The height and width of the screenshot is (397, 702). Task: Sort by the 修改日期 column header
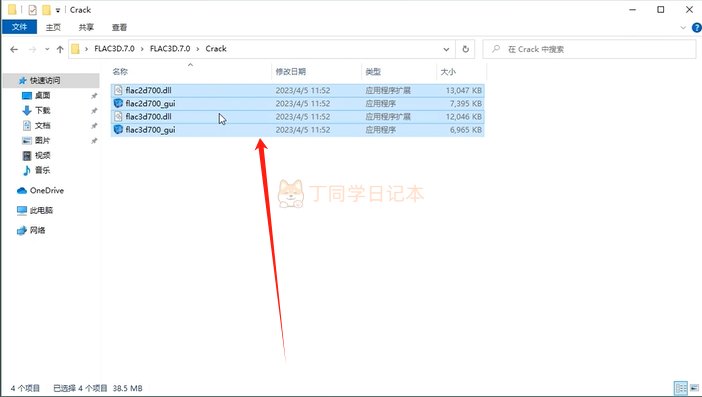point(291,72)
